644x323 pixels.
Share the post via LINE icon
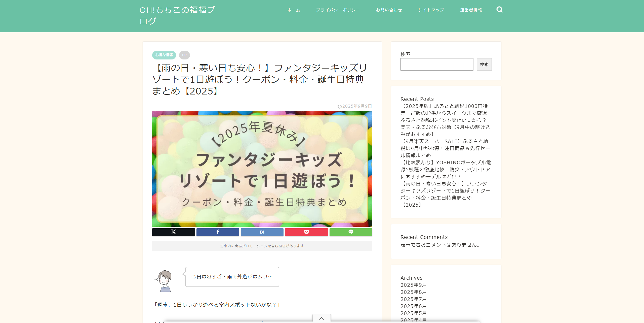(x=351, y=232)
